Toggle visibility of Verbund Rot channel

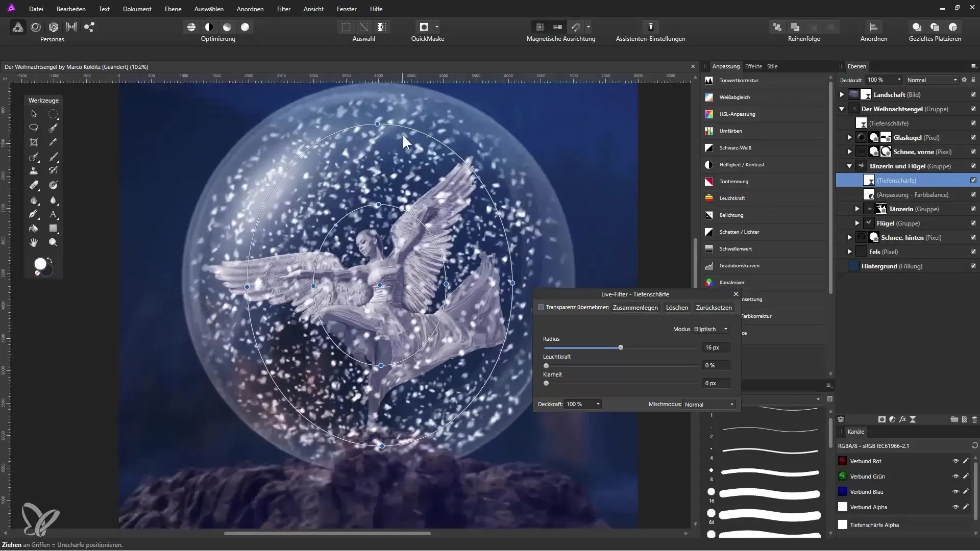click(955, 461)
